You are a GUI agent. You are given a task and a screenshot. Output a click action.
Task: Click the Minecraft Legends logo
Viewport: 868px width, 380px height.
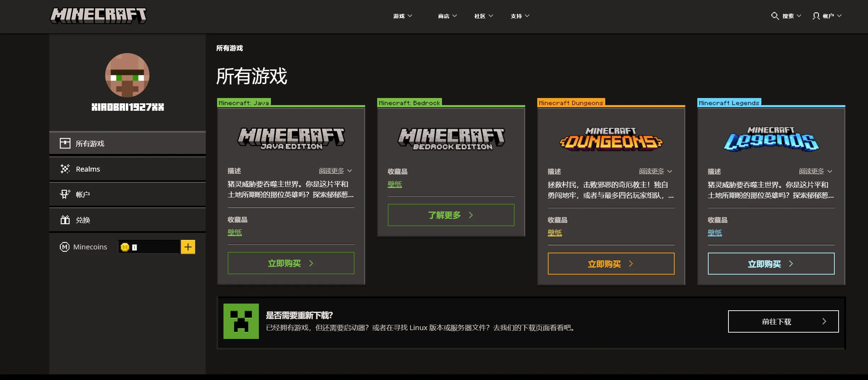(x=771, y=139)
